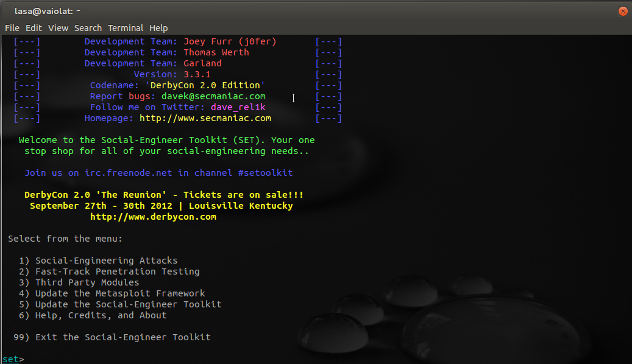Open the Search menu

click(88, 28)
